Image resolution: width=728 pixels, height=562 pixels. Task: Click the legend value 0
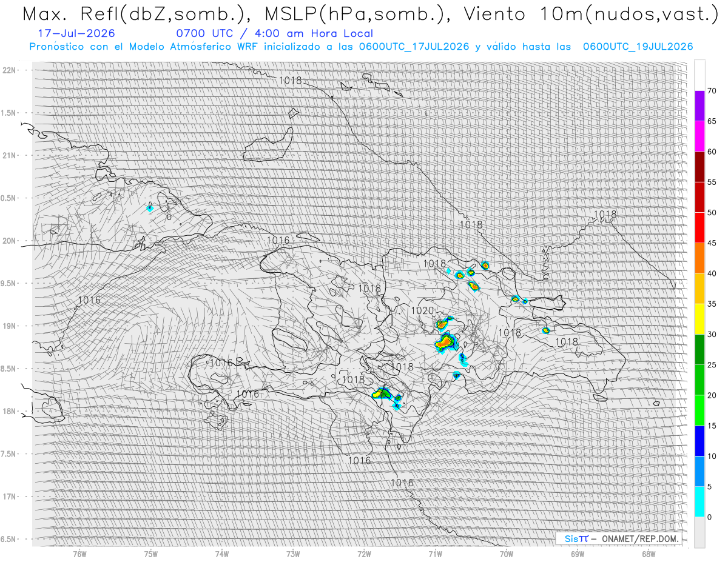point(710,517)
